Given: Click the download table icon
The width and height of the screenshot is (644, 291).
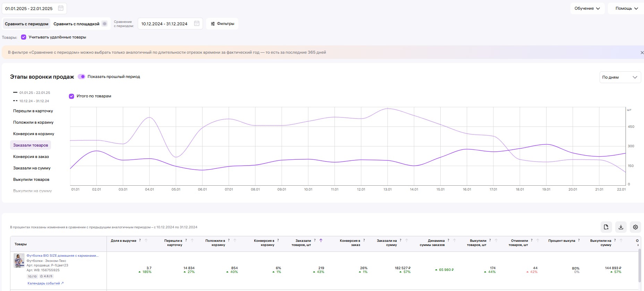Looking at the screenshot, I should [621, 227].
